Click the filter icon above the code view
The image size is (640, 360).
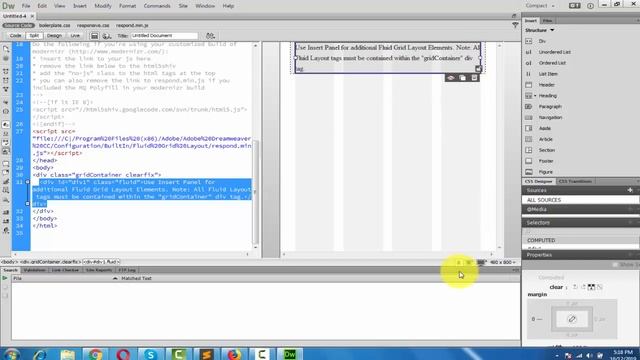point(515,25)
